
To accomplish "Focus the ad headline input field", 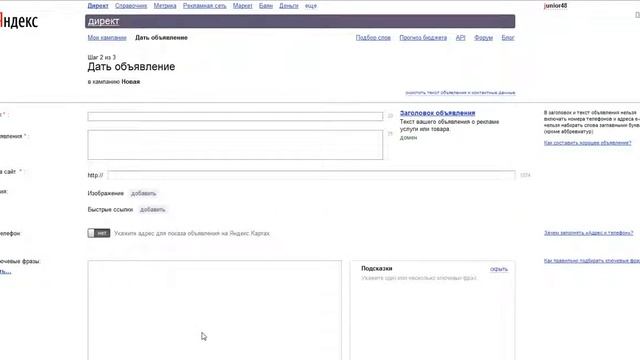I will [x=235, y=116].
